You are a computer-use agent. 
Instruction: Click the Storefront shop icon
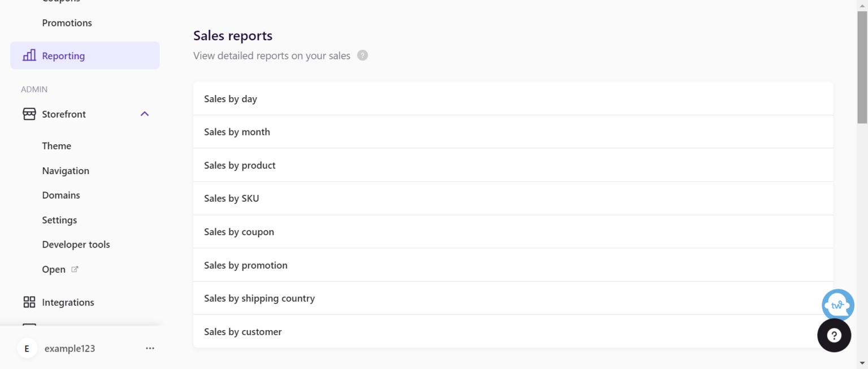[x=29, y=114]
